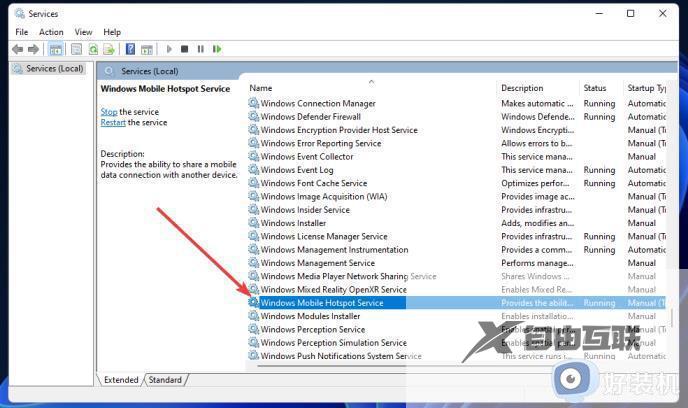Open the View menu
Viewport: 688px width, 408px height.
pyautogui.click(x=83, y=32)
